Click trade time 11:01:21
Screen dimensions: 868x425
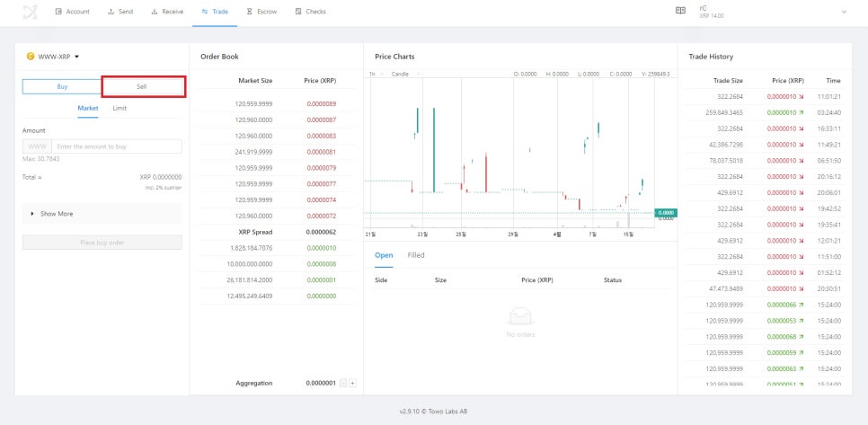click(x=829, y=96)
